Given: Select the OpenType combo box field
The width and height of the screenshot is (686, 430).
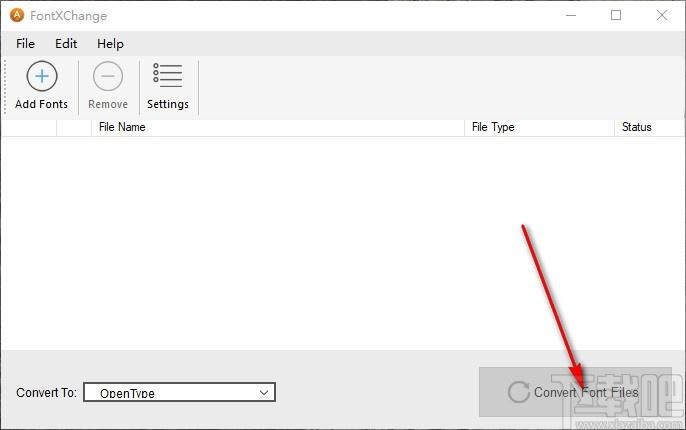Looking at the screenshot, I should point(179,392).
